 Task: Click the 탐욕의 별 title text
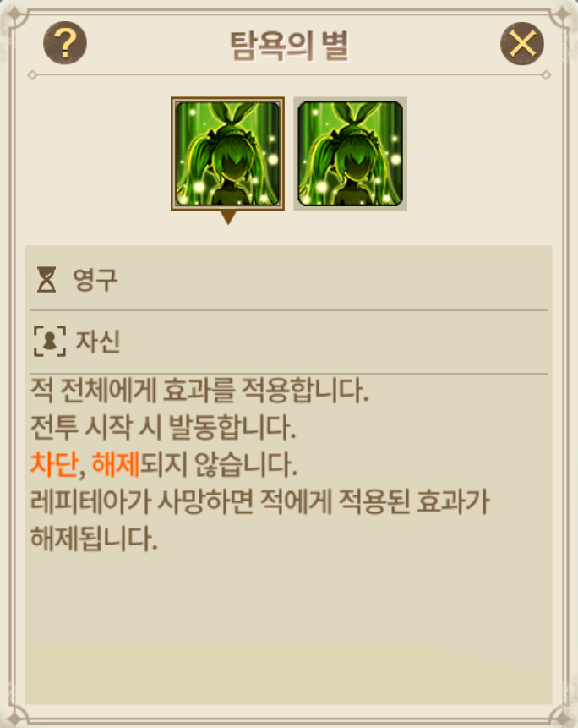[x=290, y=46]
